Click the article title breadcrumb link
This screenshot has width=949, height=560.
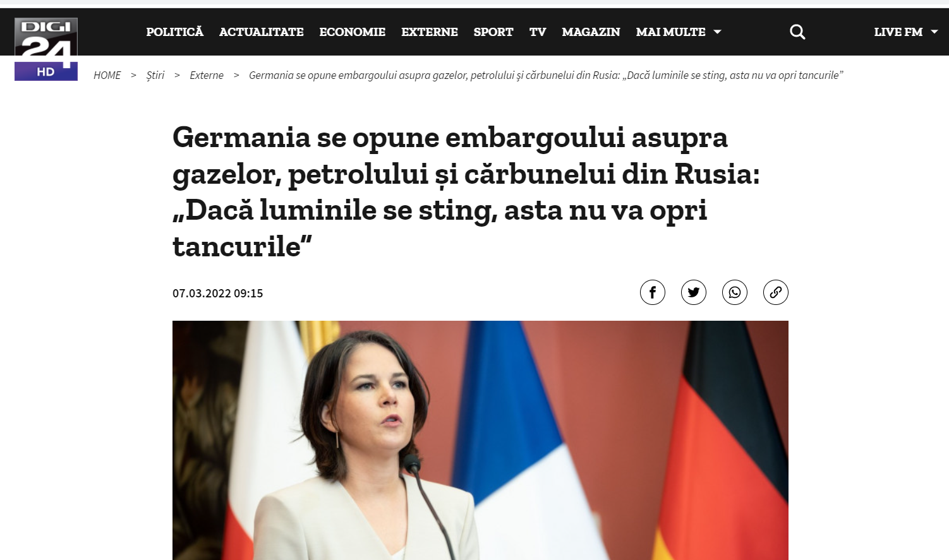(x=546, y=75)
